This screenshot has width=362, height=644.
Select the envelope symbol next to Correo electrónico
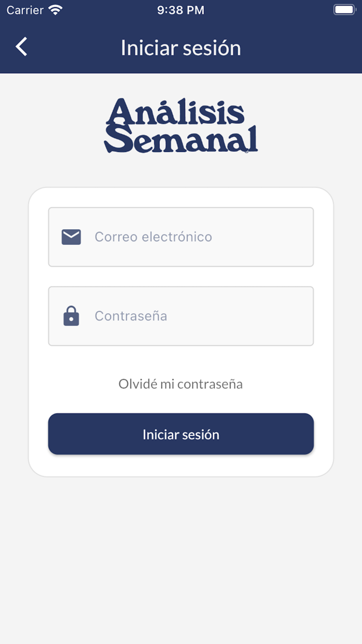[71, 237]
